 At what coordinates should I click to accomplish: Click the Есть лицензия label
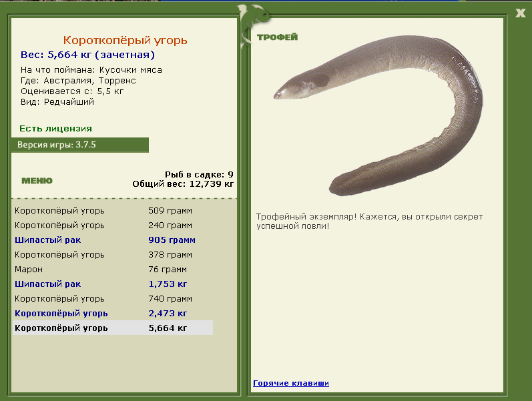coord(55,129)
